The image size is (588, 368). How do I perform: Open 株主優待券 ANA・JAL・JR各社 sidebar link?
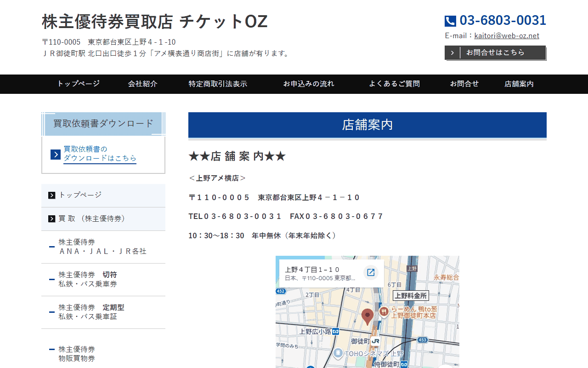point(103,247)
